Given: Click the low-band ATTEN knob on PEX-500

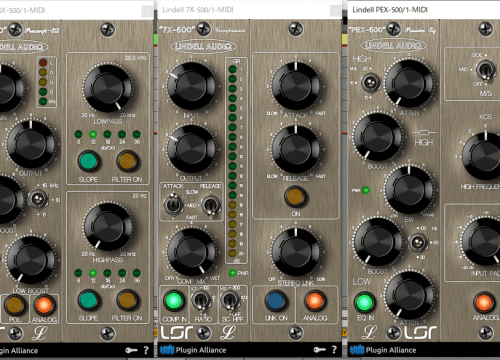Looking at the screenshot, I should 409,295.
